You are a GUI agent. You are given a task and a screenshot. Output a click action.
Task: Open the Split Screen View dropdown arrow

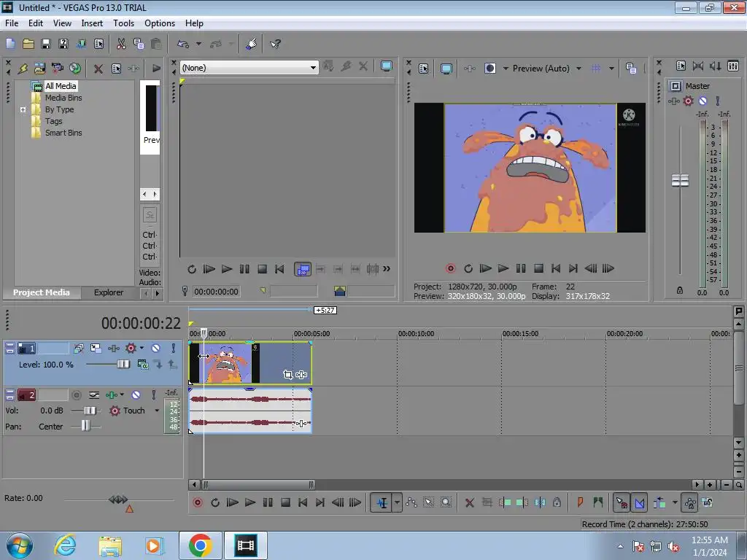pyautogui.click(x=506, y=69)
